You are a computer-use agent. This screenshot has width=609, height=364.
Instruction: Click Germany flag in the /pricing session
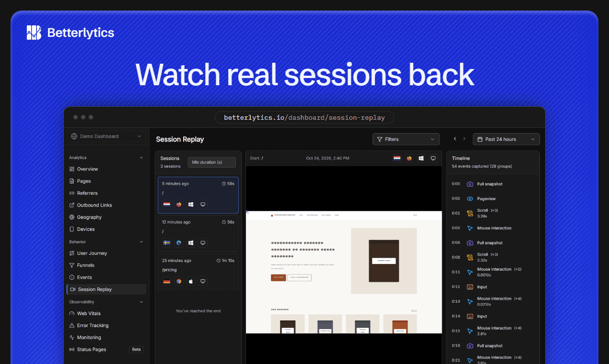tap(167, 281)
